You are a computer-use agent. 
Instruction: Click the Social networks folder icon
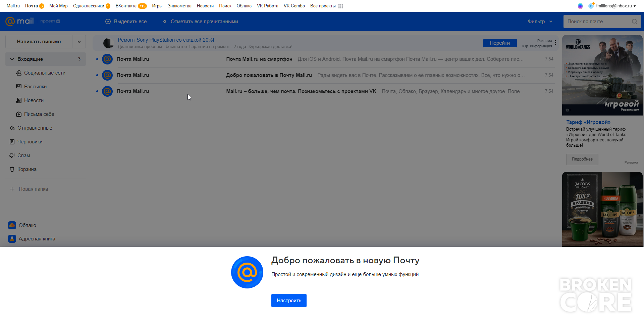coord(19,73)
